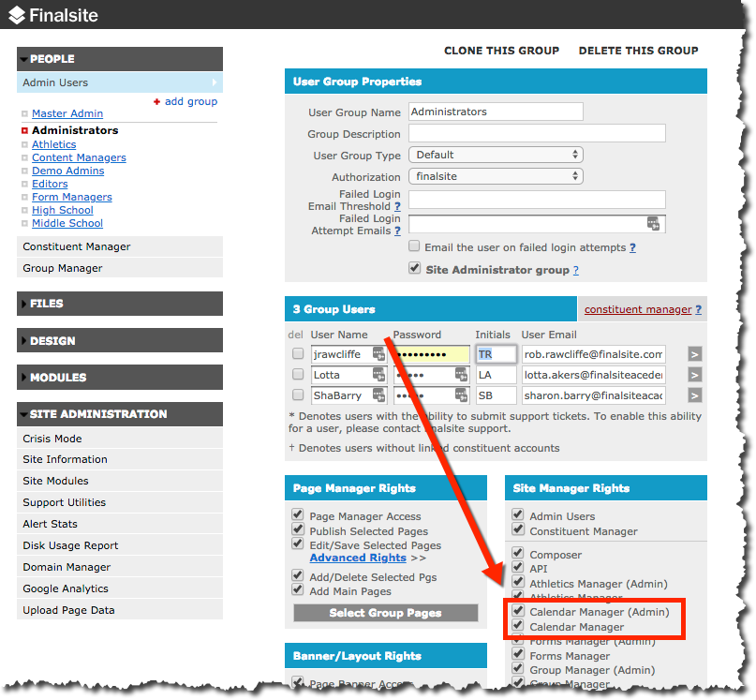Toggle Forms Manager checkbox

point(518,654)
